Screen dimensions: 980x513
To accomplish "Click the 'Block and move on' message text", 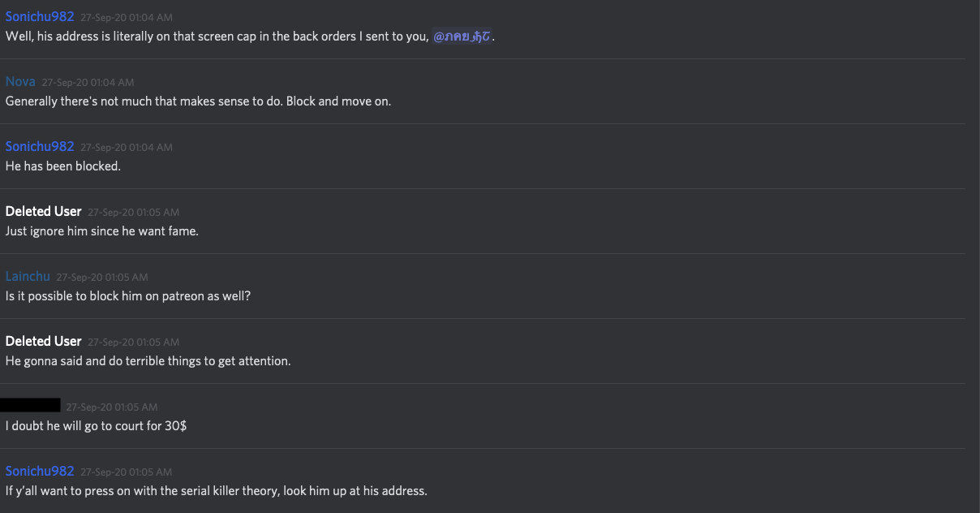I will click(x=198, y=101).
